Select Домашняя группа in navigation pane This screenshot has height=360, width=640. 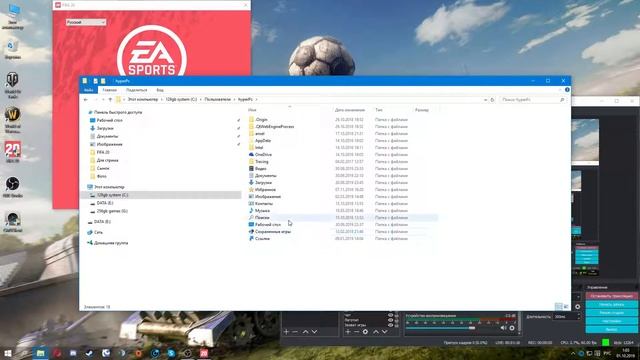pyautogui.click(x=111, y=243)
